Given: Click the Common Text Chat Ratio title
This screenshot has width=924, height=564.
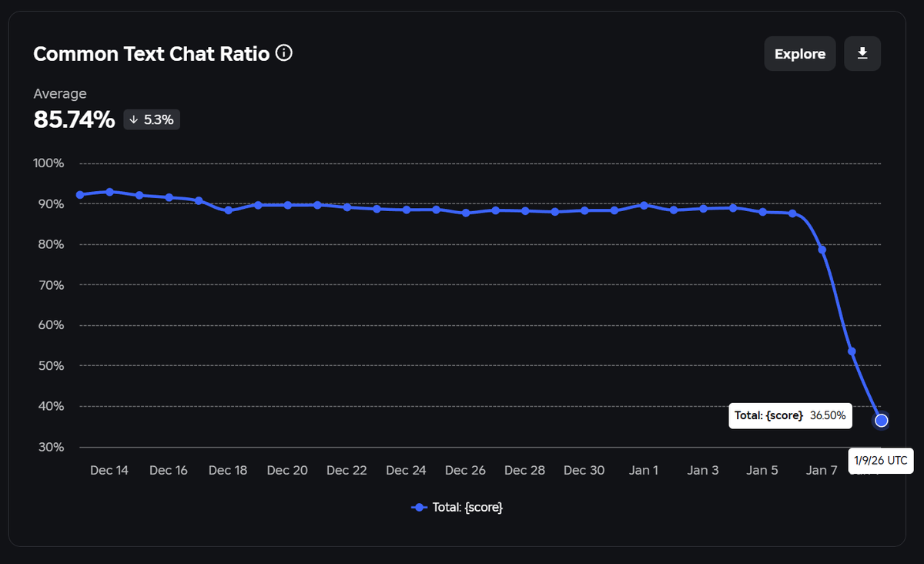Looking at the screenshot, I should coord(151,53).
